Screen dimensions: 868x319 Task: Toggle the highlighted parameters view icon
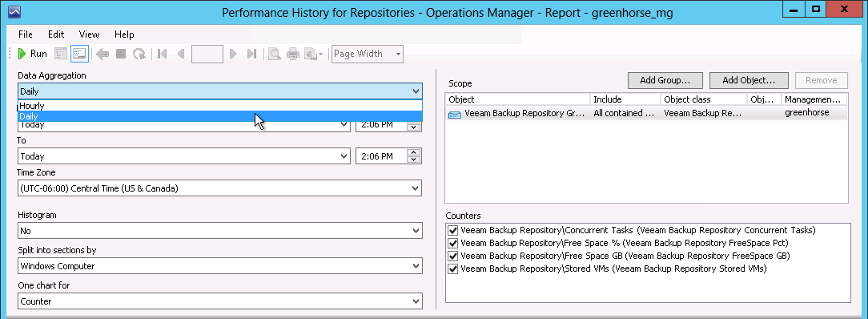(x=80, y=54)
